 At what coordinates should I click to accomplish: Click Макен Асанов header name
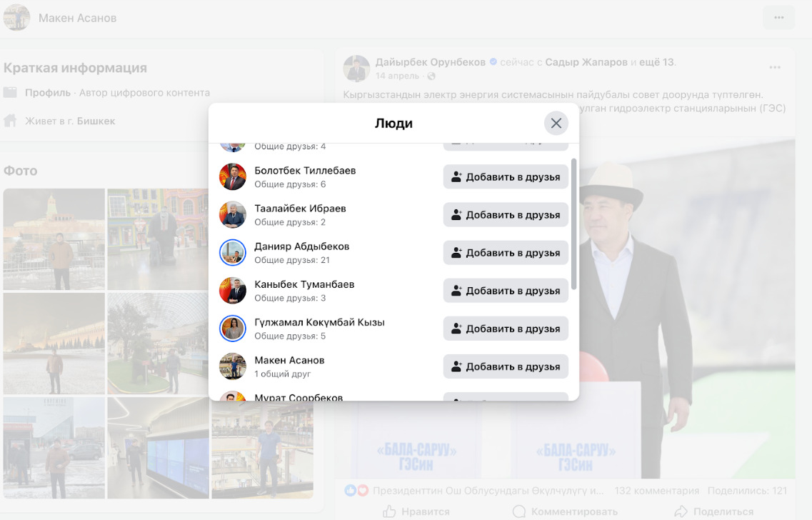point(78,18)
